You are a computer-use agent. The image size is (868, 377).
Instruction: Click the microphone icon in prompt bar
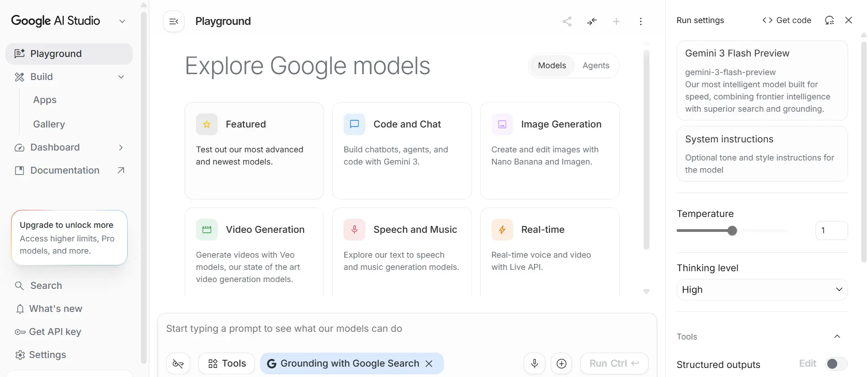click(x=534, y=363)
